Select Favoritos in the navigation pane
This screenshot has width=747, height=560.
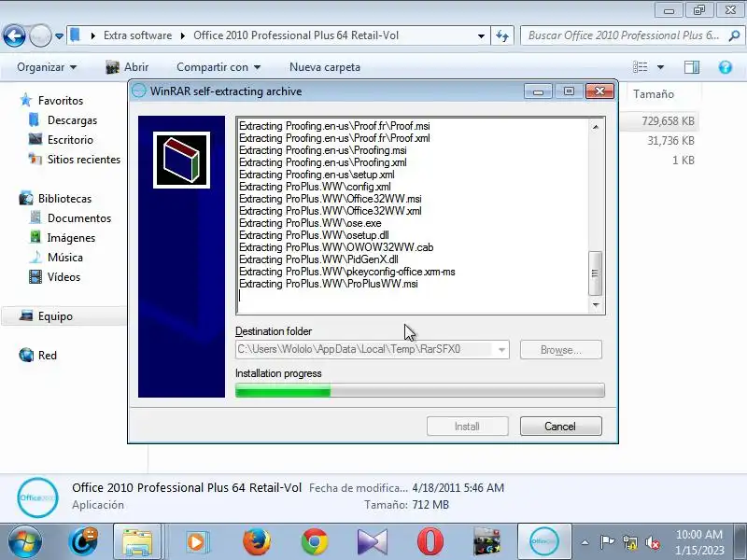pyautogui.click(x=61, y=101)
